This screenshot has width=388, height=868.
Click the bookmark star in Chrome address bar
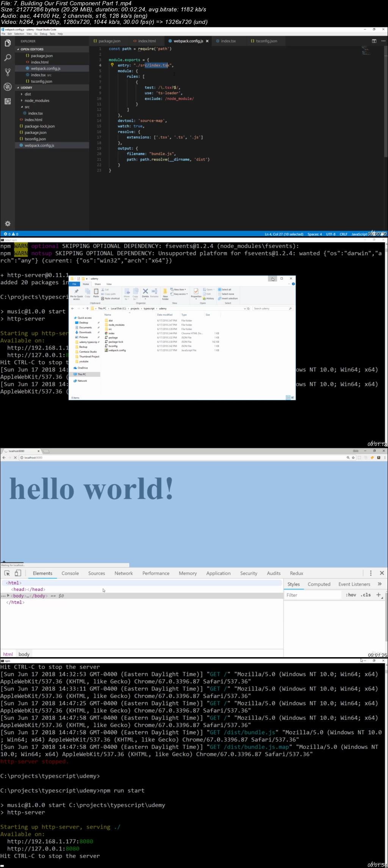pyautogui.click(x=354, y=458)
